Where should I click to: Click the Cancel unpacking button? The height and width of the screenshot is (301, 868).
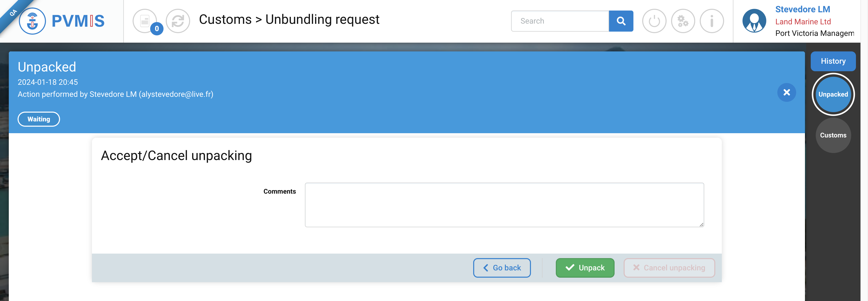[669, 268]
